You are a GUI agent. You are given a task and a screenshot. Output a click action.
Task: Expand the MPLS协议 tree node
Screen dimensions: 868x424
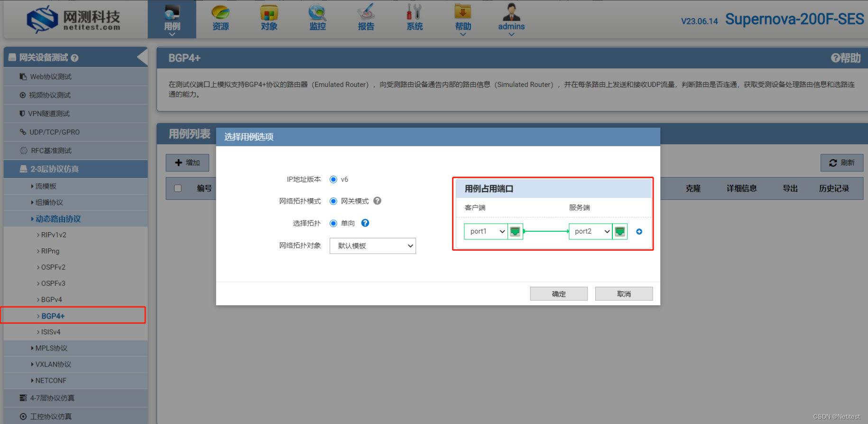point(75,349)
